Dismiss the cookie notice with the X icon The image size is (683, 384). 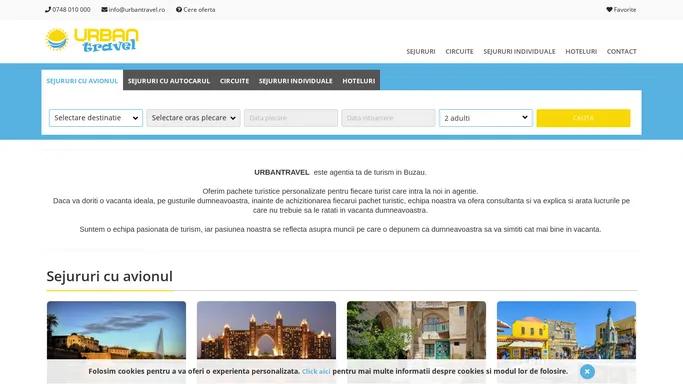coord(587,371)
